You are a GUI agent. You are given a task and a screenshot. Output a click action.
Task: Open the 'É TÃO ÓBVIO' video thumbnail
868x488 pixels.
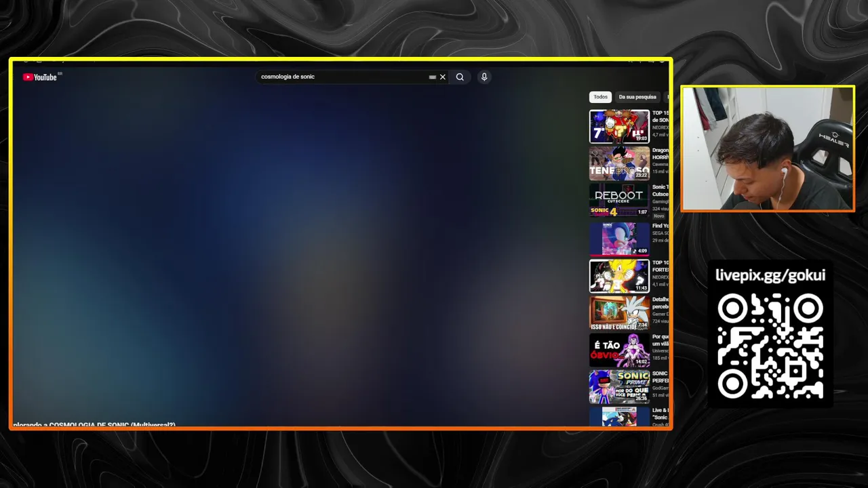pos(619,350)
